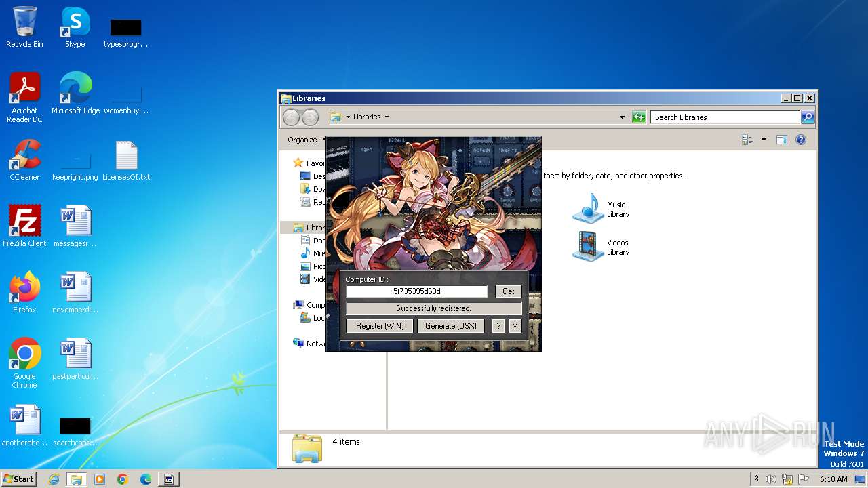Click the Change your view icon
The image size is (868, 488).
click(x=747, y=140)
